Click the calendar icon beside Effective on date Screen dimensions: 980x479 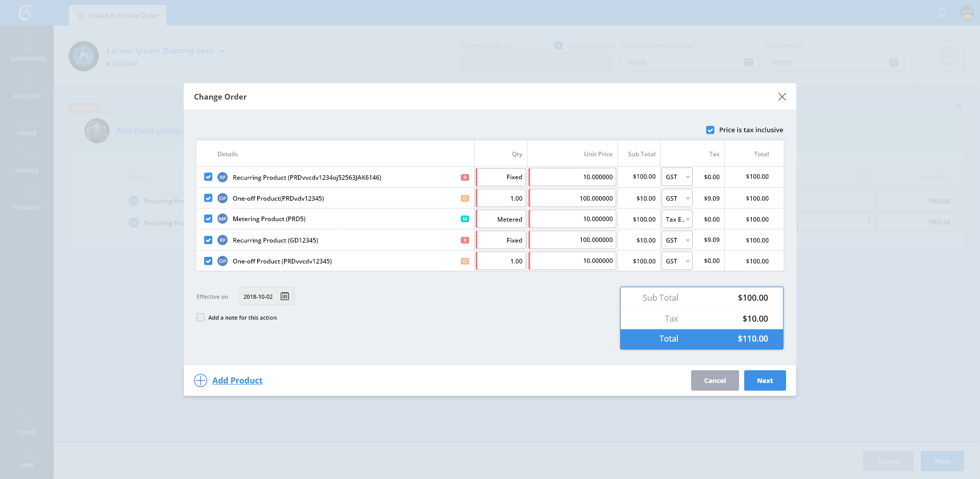click(x=285, y=296)
